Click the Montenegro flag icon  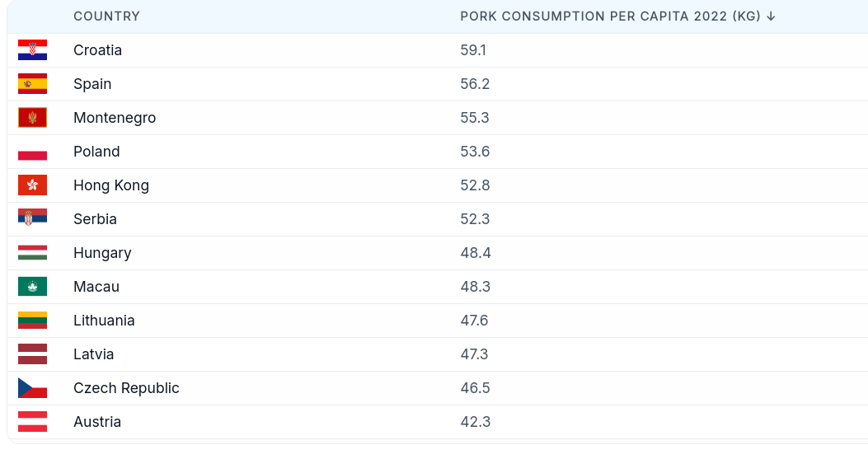tap(33, 117)
